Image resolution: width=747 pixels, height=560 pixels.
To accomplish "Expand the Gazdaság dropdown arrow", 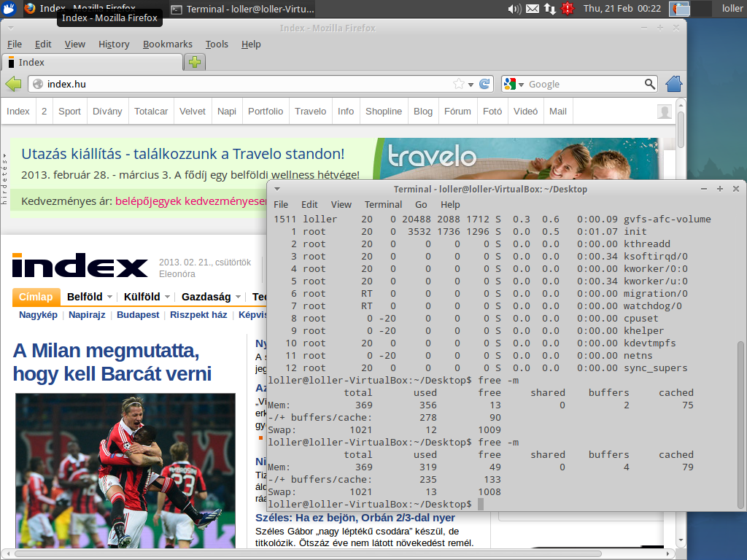I will [239, 297].
